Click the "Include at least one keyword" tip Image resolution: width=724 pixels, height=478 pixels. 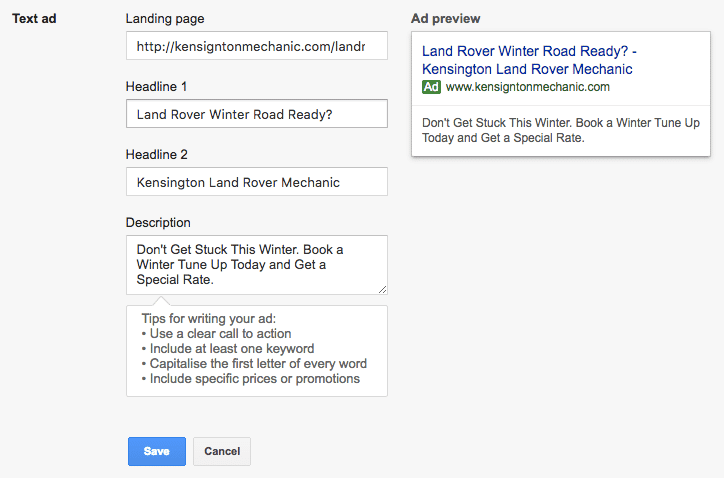(x=228, y=349)
